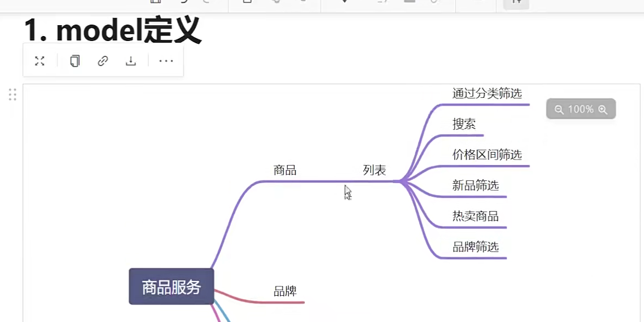Expand the mind map to fullscreen
The width and height of the screenshot is (644, 322).
(39, 61)
